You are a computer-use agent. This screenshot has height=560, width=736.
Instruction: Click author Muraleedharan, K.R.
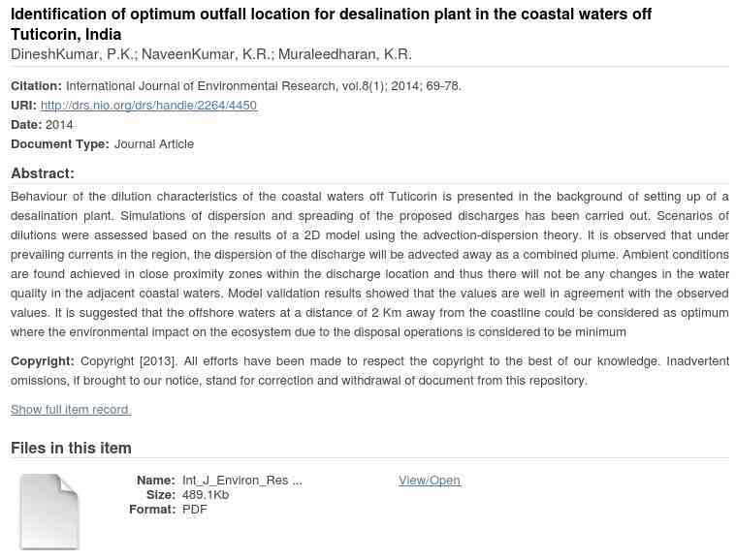coord(344,55)
